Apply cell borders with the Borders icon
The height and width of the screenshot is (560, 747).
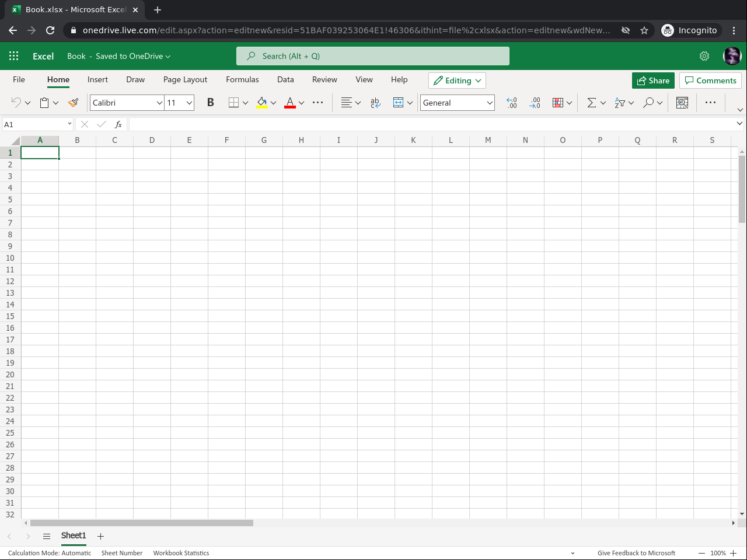tap(233, 103)
